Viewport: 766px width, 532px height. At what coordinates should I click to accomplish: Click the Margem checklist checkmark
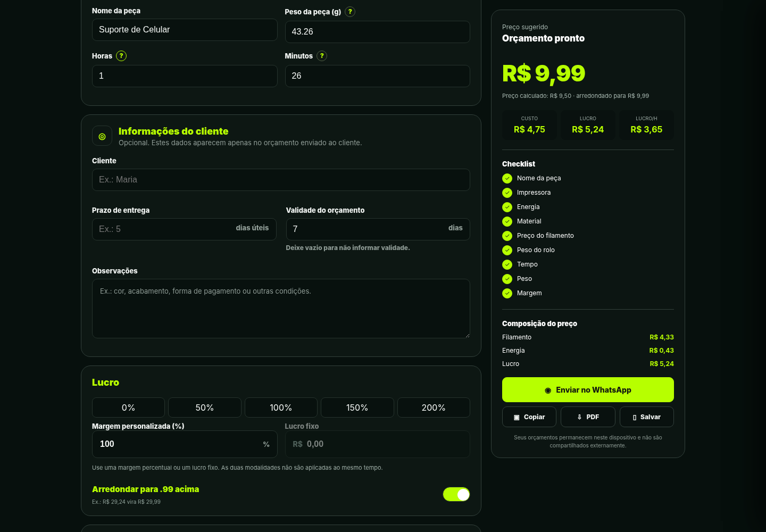(x=507, y=293)
